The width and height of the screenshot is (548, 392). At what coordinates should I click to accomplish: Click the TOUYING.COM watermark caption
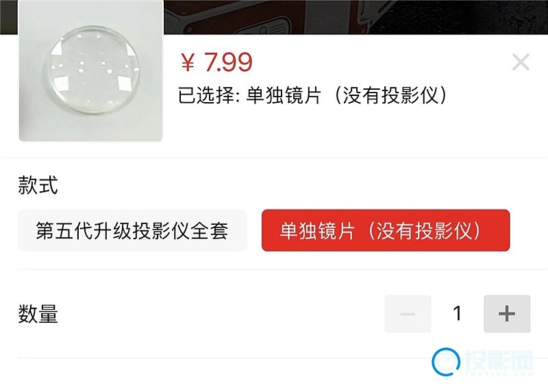(x=499, y=373)
